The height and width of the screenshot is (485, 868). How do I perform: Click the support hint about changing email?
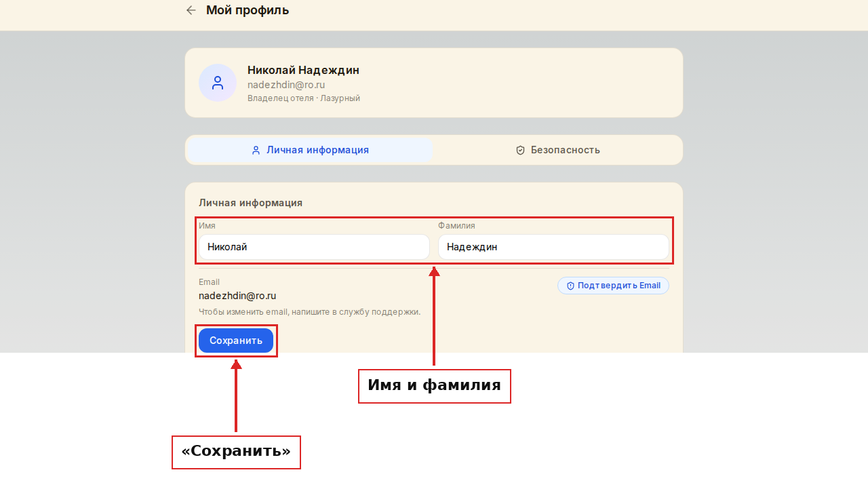pos(310,312)
